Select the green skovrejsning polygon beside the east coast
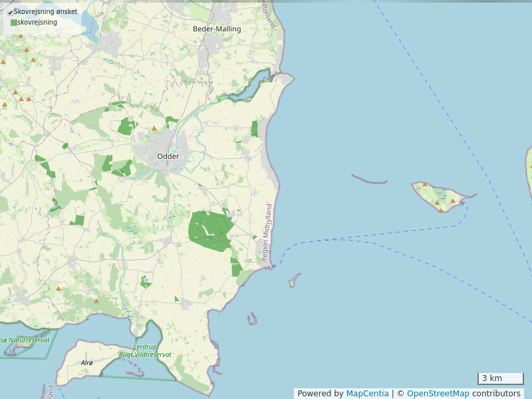This screenshot has width=532, height=399. click(254, 128)
